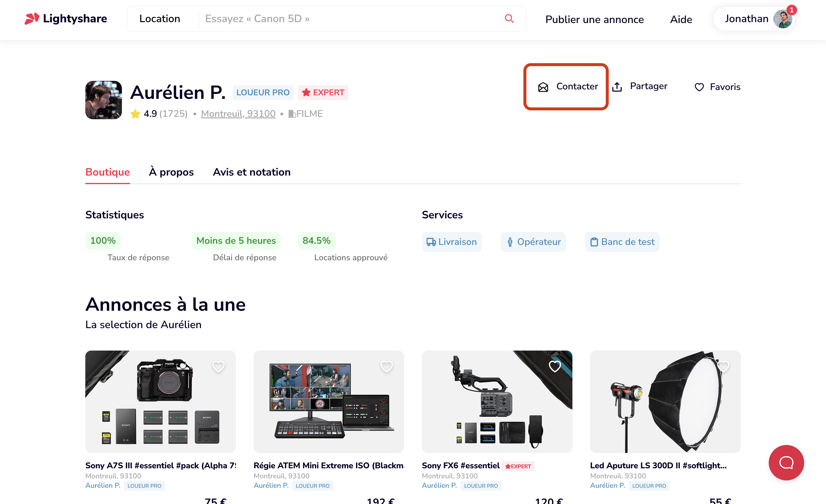Click the notification badge on Jonathan's avatar
This screenshot has height=504, width=826.
coord(791,10)
